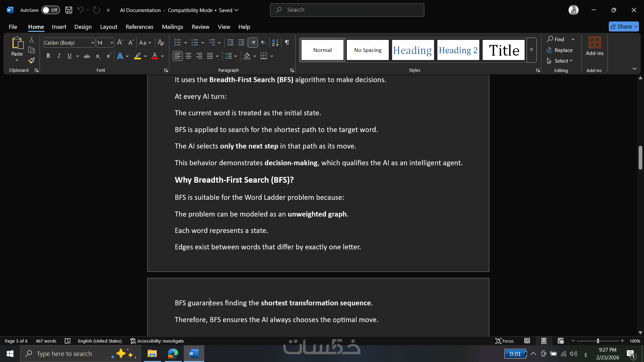Image resolution: width=644 pixels, height=362 pixels.
Task: Click the Clear All Formatting icon
Action: point(161,43)
